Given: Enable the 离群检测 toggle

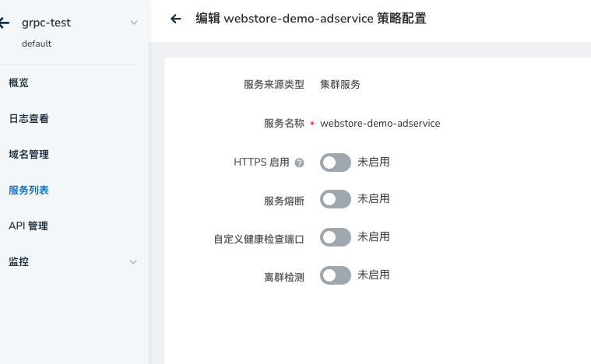Looking at the screenshot, I should (335, 275).
